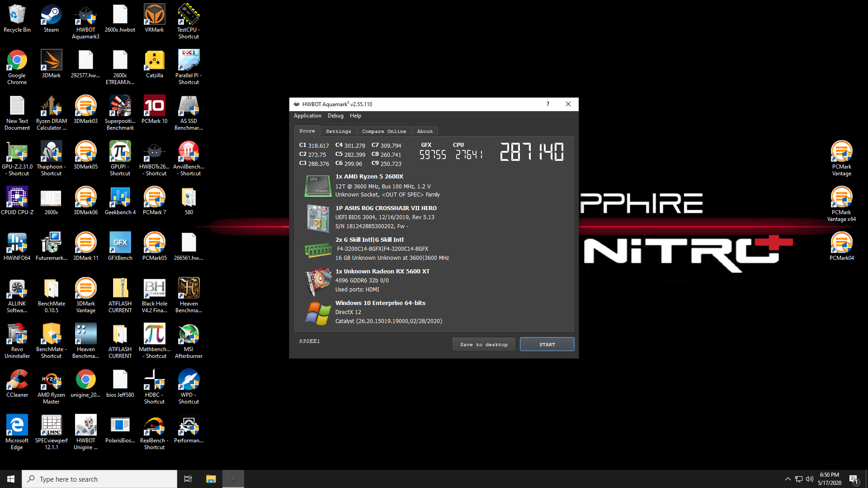Select the CPUID CPU-Z desktop icon
Viewport: 868px width, 488px height.
[17, 201]
